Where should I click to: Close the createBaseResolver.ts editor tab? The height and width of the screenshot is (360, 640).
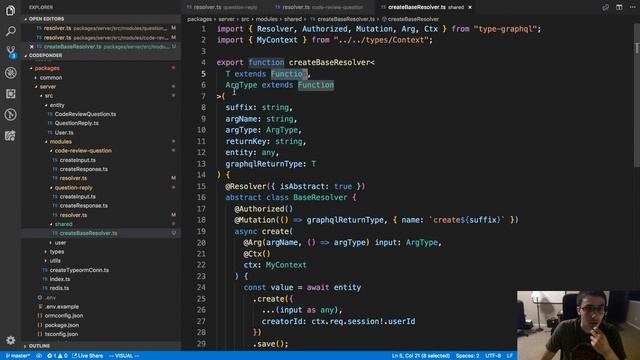point(470,7)
